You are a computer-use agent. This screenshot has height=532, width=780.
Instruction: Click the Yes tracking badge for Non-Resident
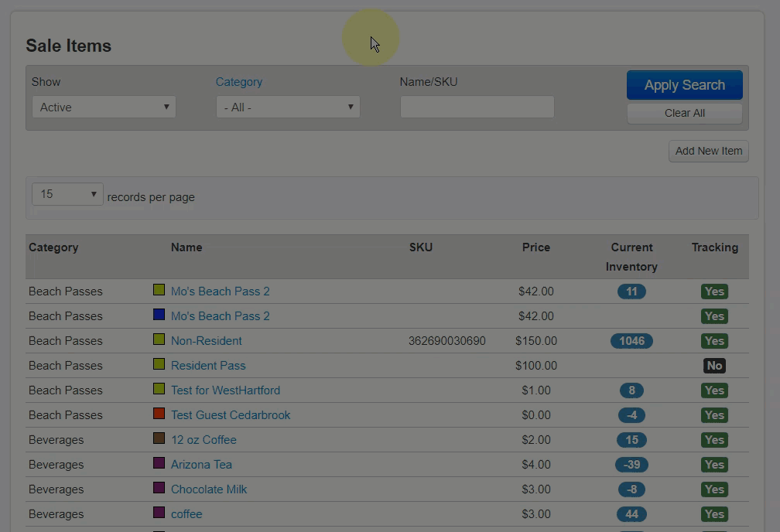tap(714, 340)
